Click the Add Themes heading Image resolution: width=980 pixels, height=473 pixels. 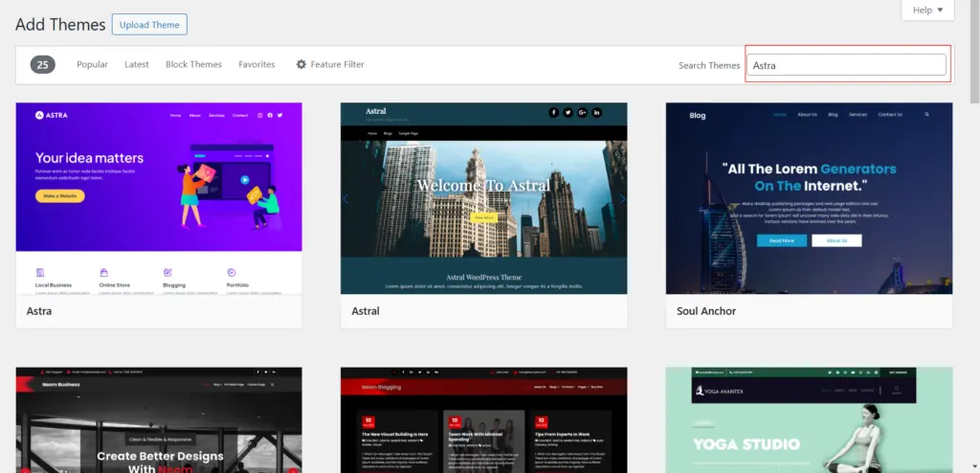click(x=60, y=24)
